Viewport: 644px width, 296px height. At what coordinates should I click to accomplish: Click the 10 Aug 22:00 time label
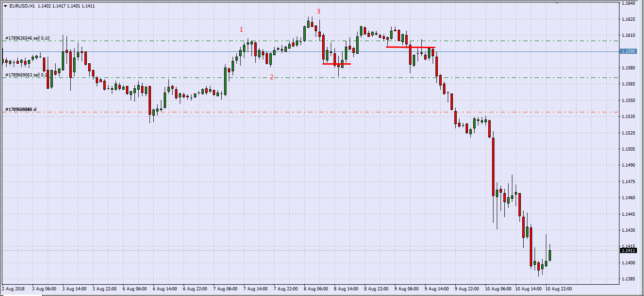[559, 288]
